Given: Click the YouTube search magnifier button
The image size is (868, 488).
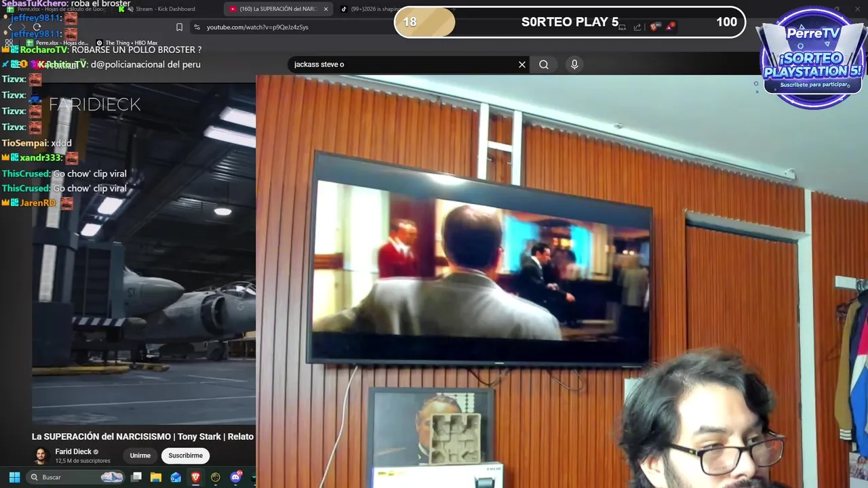Looking at the screenshot, I should pyautogui.click(x=544, y=64).
